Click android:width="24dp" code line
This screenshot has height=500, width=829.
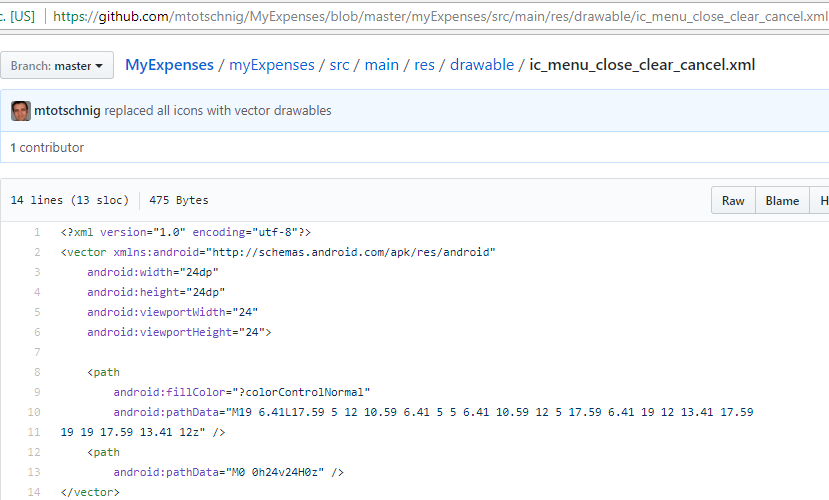pyautogui.click(x=153, y=272)
